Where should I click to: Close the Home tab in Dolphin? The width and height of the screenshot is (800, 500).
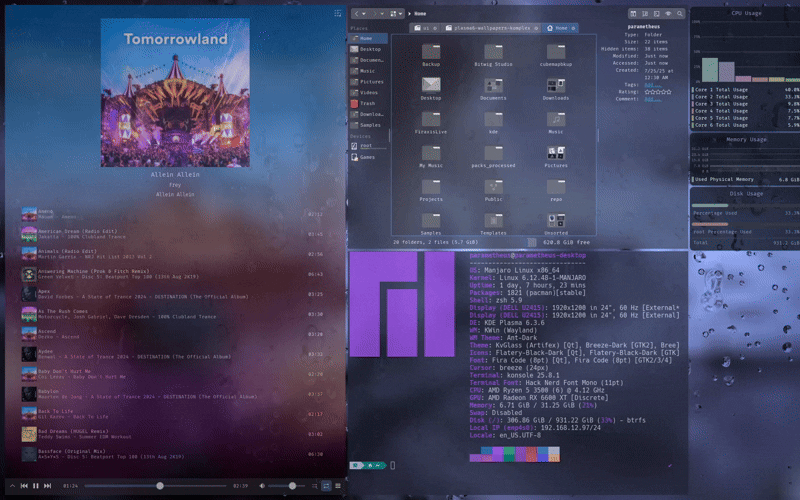[573, 28]
